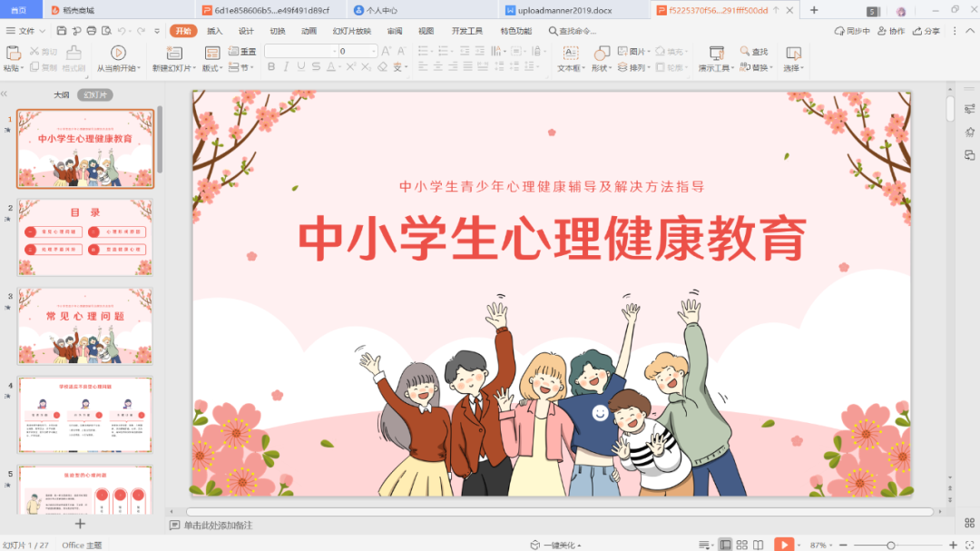The image size is (980, 551).
Task: Toggle Superscript formatting
Action: [350, 67]
